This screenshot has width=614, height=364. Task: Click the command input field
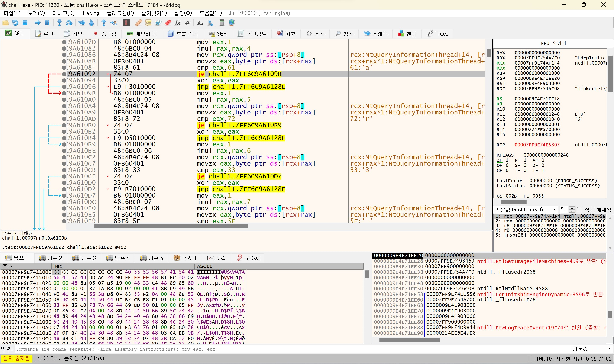click(x=292, y=349)
